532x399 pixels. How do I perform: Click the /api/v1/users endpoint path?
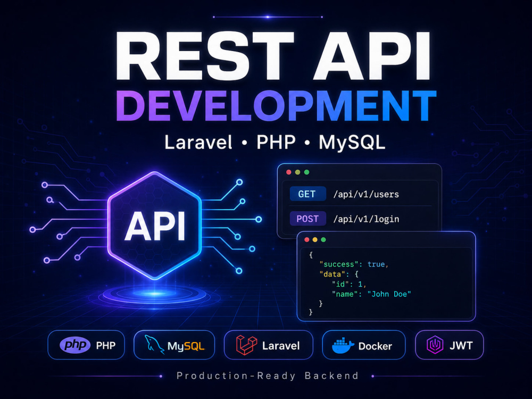[366, 194]
